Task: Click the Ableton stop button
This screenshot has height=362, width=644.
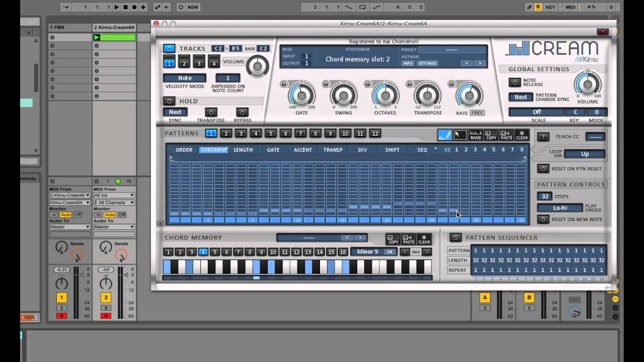Action: point(125,7)
